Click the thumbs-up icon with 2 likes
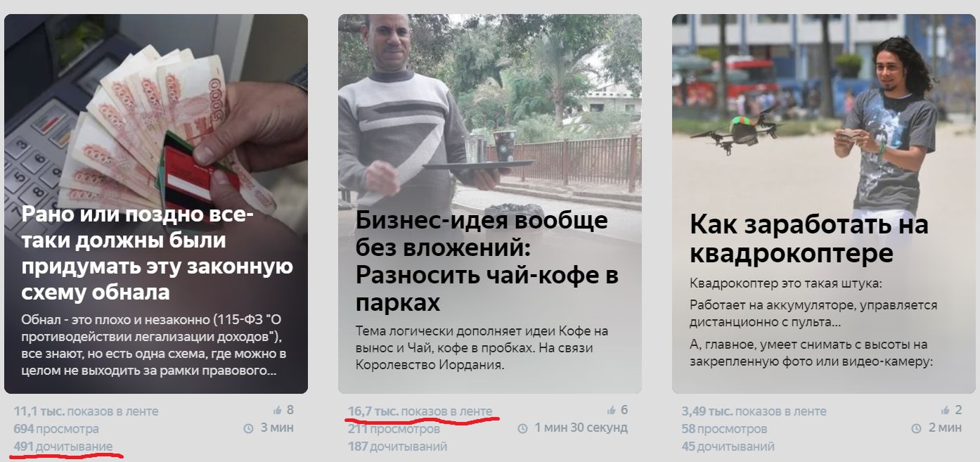The height and width of the screenshot is (462, 980). tap(945, 410)
